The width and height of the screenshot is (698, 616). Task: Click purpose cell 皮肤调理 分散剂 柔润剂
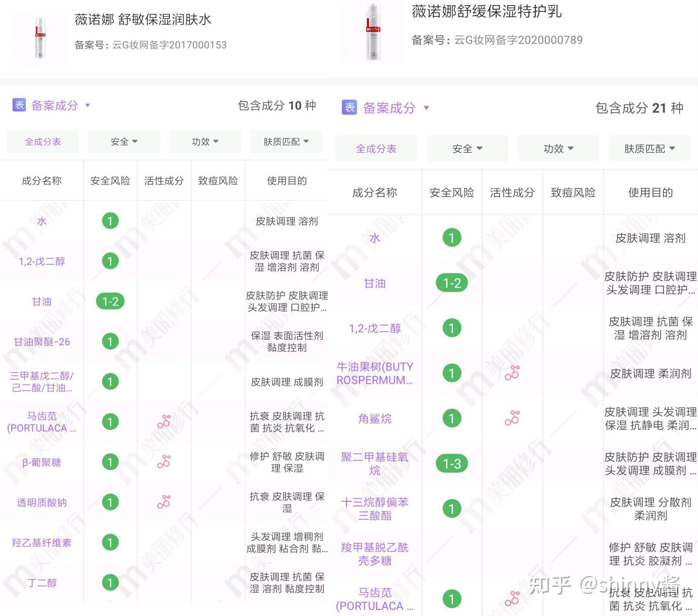tap(650, 509)
